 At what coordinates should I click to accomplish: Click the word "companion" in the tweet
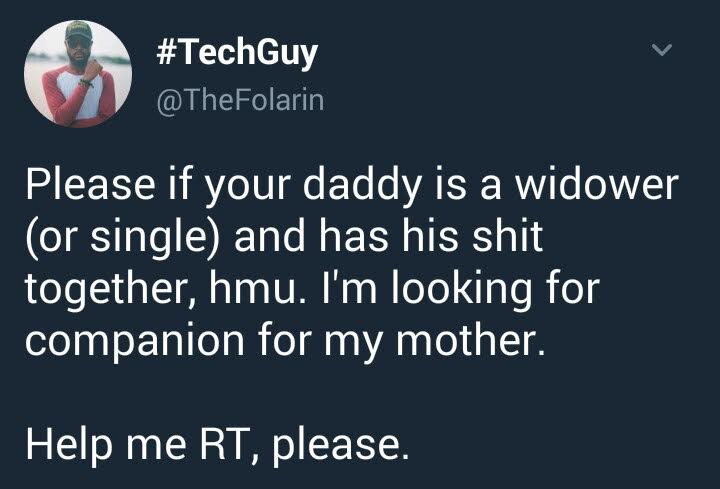pos(135,343)
